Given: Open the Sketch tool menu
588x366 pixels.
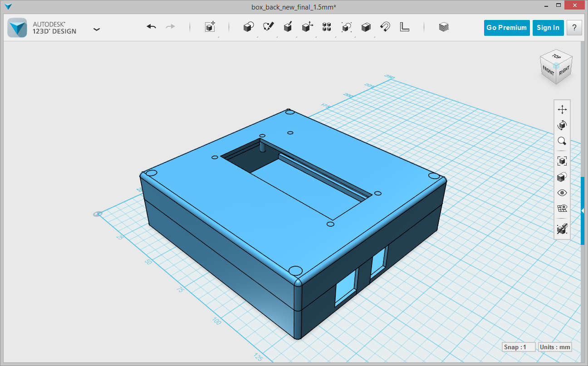Looking at the screenshot, I should (x=268, y=27).
